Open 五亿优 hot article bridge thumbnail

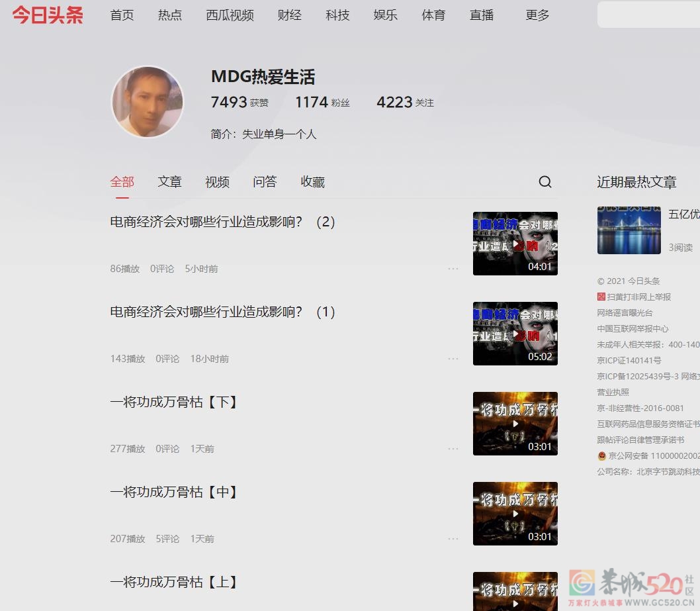[x=629, y=230]
